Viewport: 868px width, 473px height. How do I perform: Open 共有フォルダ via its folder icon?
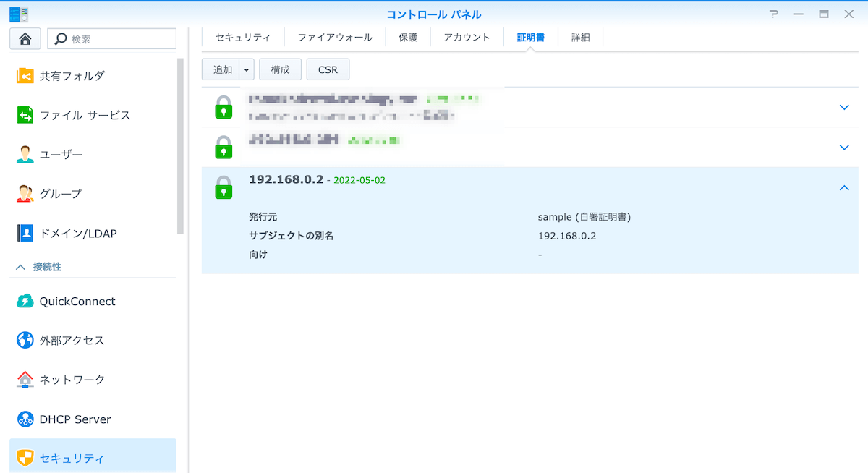tap(25, 76)
